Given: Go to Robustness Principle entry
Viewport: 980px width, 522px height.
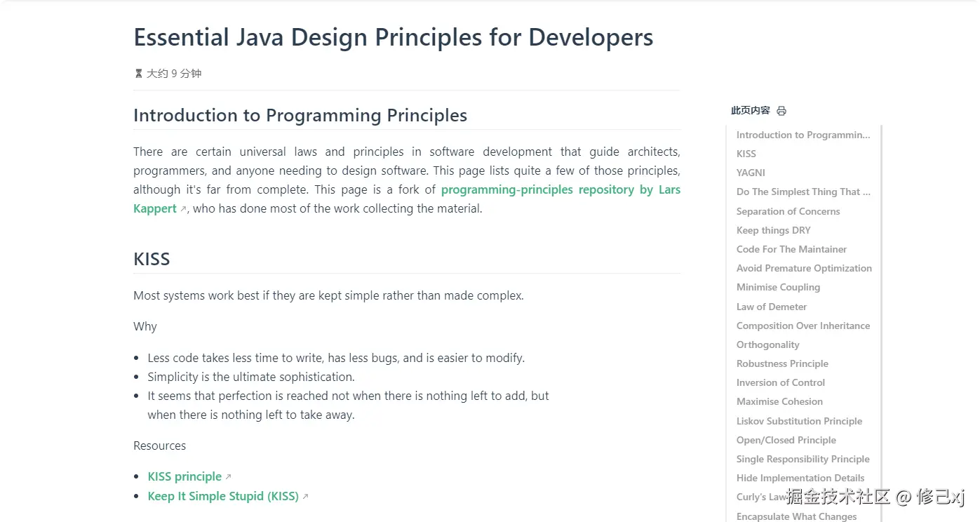Looking at the screenshot, I should click(x=782, y=363).
